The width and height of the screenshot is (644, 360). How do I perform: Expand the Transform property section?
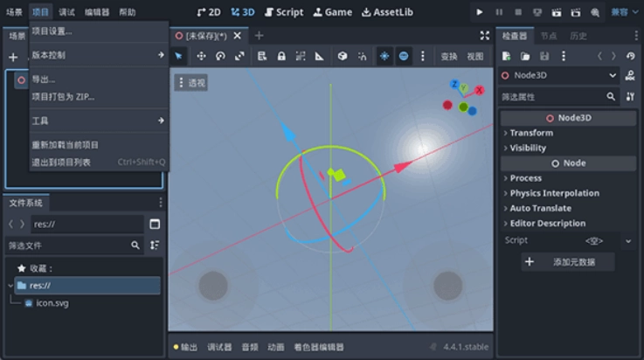531,133
